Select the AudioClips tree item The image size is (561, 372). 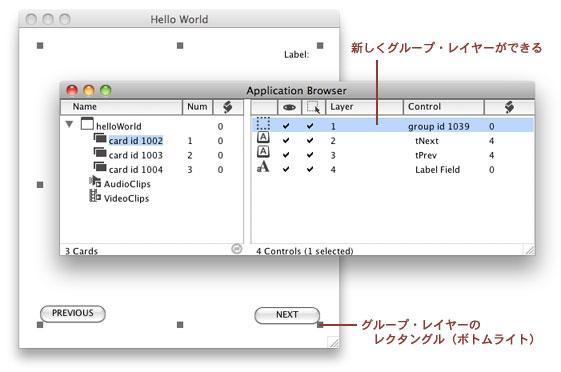[127, 184]
